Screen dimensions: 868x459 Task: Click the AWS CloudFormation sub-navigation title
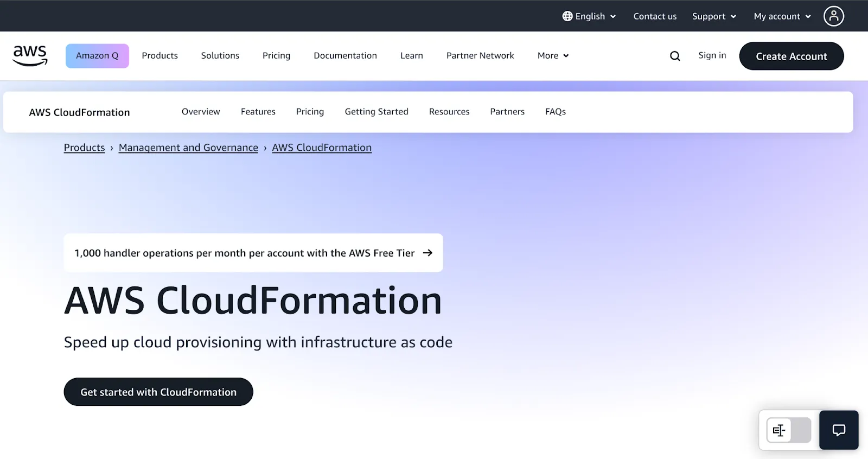79,112
